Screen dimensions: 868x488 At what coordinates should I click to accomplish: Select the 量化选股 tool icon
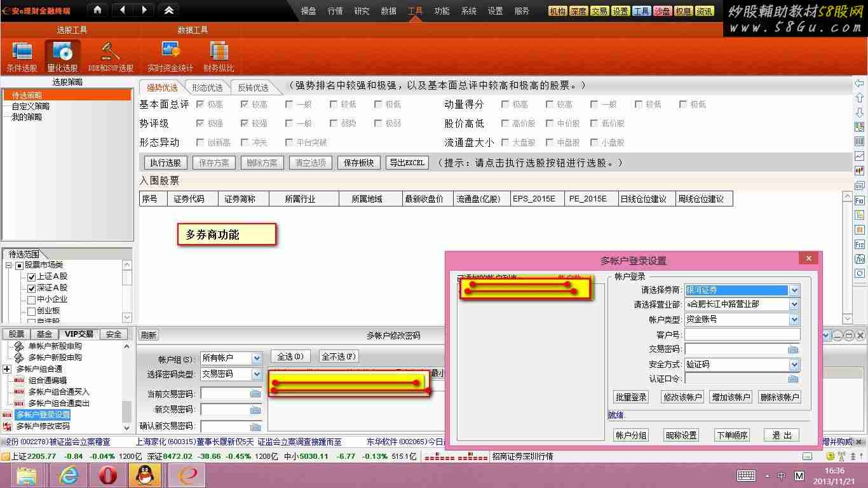[62, 57]
